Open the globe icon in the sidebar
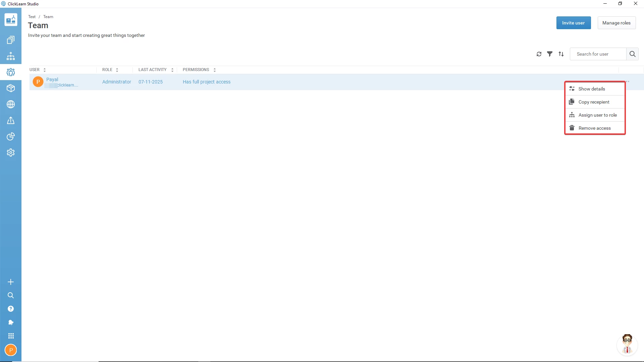The width and height of the screenshot is (644, 362). pos(11,104)
